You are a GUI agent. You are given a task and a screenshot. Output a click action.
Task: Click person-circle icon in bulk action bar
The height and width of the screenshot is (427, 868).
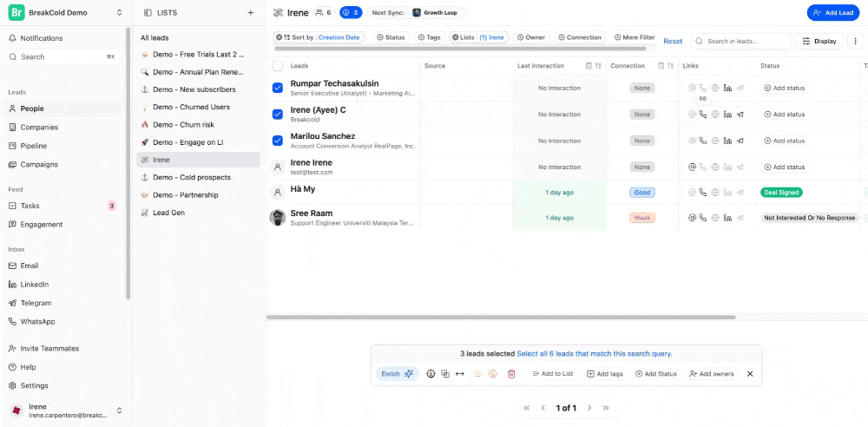click(x=431, y=374)
